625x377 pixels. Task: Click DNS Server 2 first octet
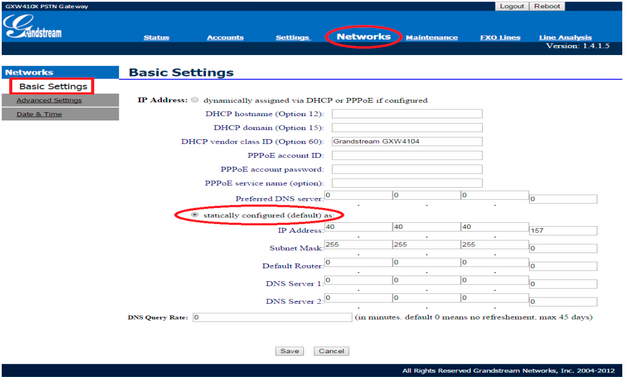[358, 298]
